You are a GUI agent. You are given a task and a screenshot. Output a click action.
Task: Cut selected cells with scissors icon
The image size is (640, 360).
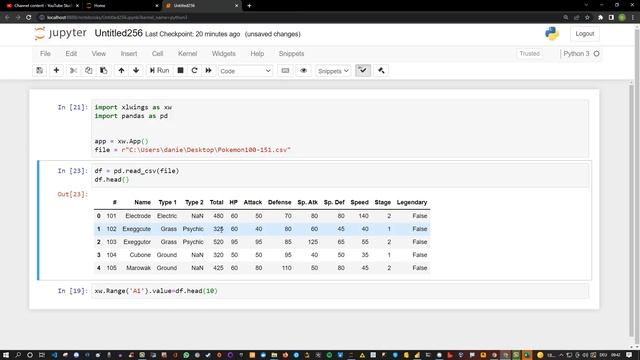[x=73, y=71]
